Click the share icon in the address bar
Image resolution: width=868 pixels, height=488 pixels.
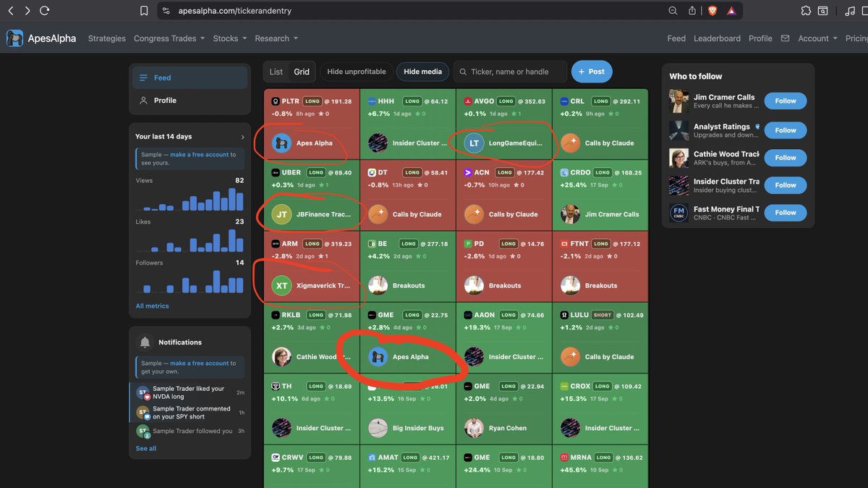pos(692,11)
